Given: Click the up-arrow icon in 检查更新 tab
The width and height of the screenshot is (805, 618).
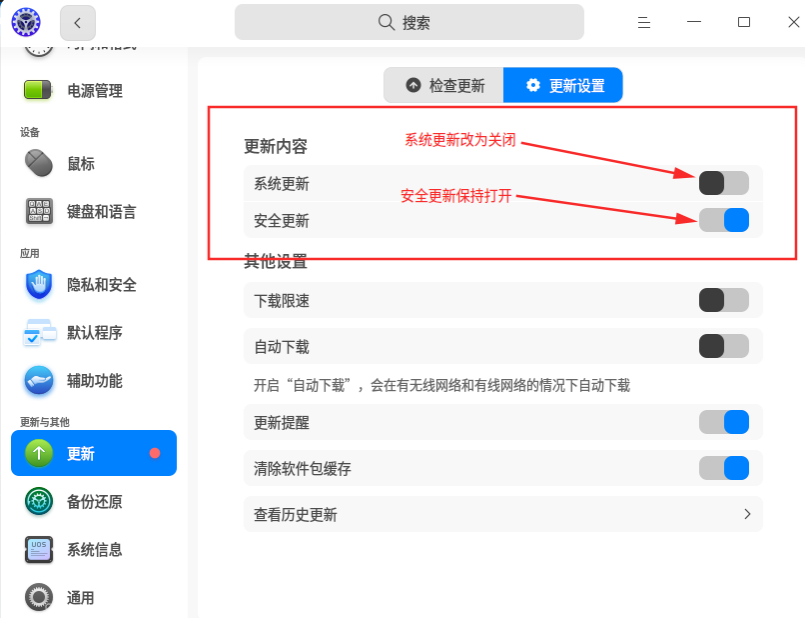Looking at the screenshot, I should pos(413,85).
